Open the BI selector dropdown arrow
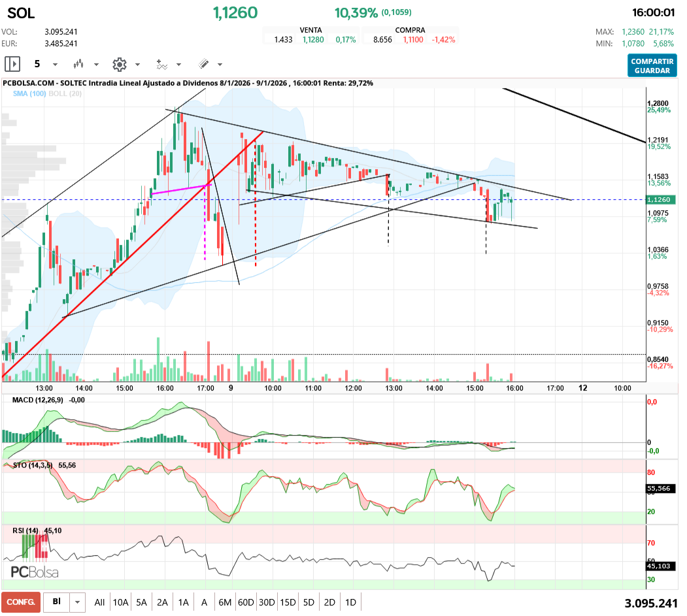687x616 pixels. pos(78,602)
